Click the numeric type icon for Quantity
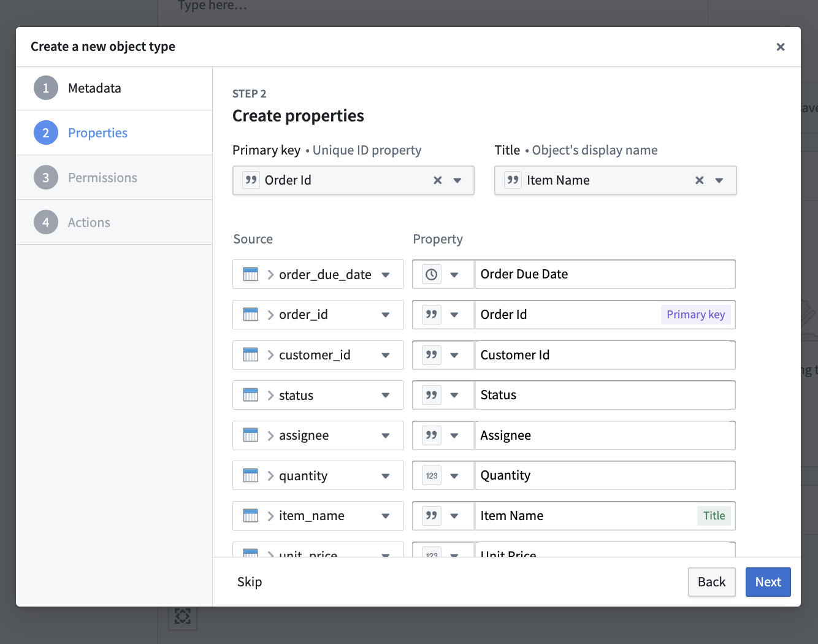The image size is (818, 644). [432, 476]
